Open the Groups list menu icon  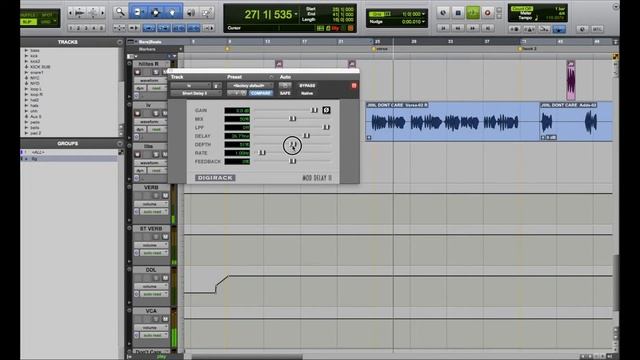pyautogui.click(x=120, y=144)
